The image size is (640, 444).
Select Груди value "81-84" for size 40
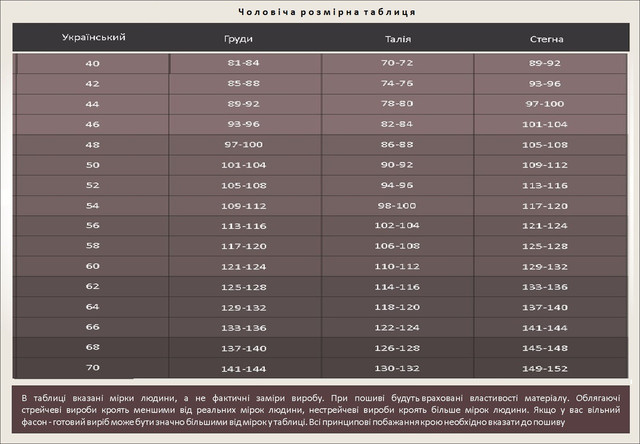coord(244,63)
